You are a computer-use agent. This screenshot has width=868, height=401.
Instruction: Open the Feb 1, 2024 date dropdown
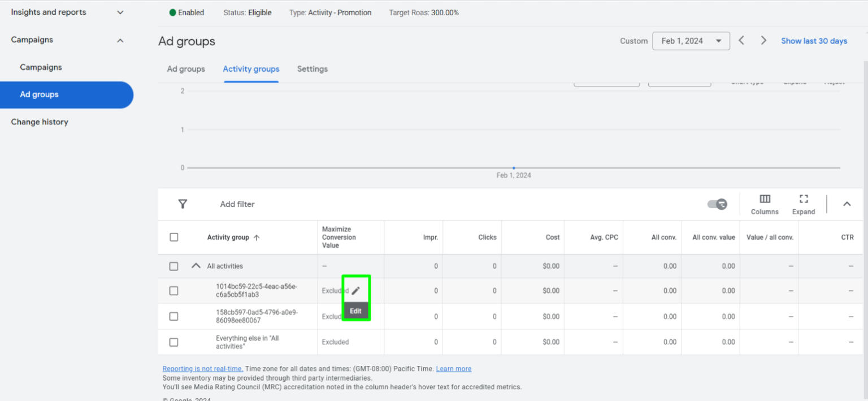[x=691, y=41]
